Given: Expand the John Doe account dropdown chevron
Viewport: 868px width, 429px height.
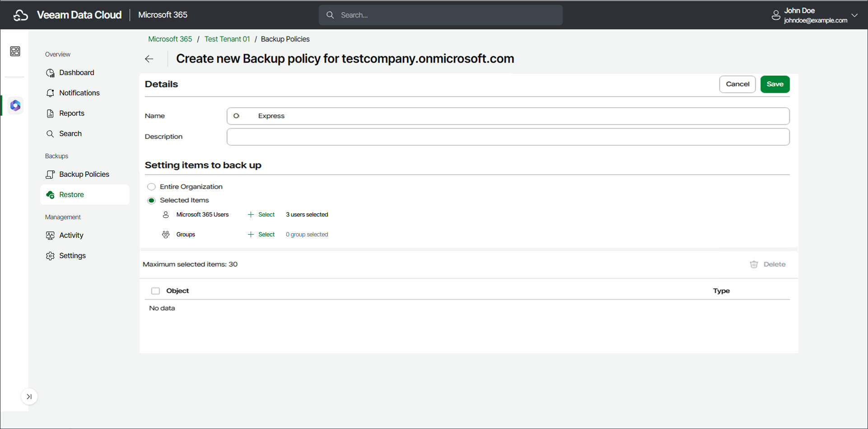Looking at the screenshot, I should tap(854, 15).
